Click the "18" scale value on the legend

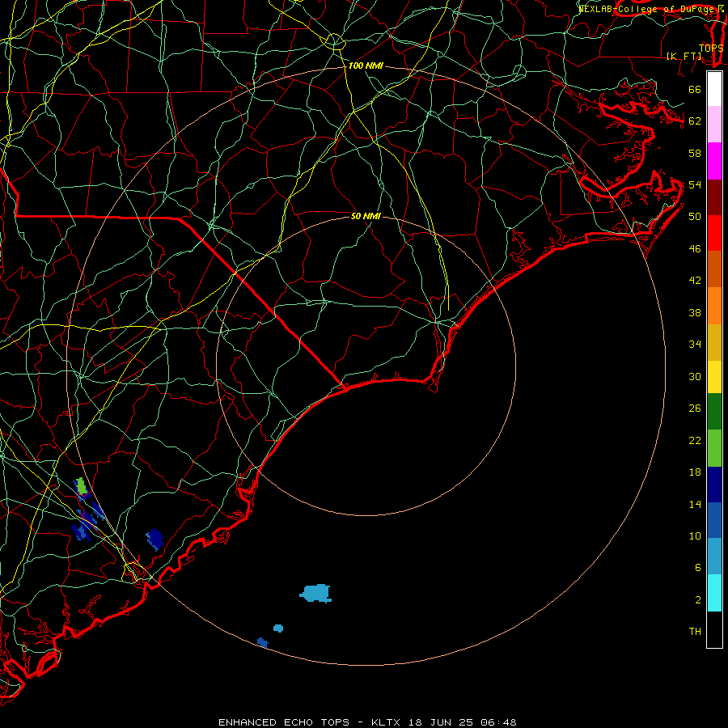(x=695, y=472)
